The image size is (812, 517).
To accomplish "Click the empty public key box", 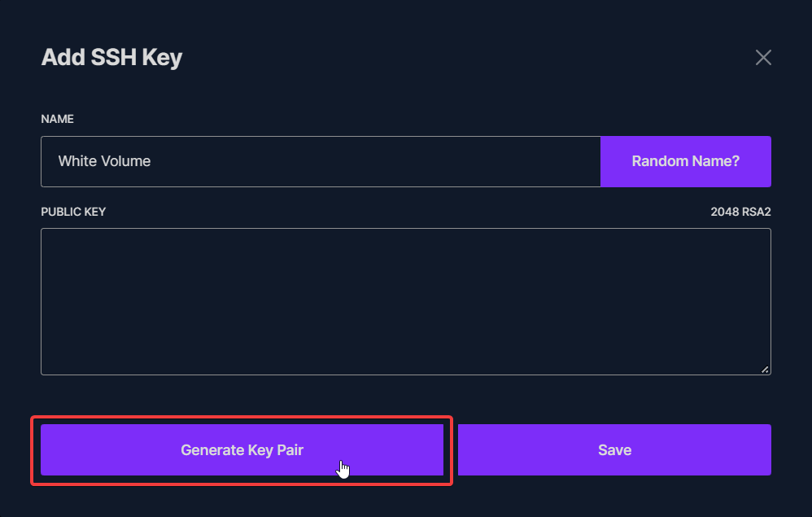I will [x=405, y=301].
